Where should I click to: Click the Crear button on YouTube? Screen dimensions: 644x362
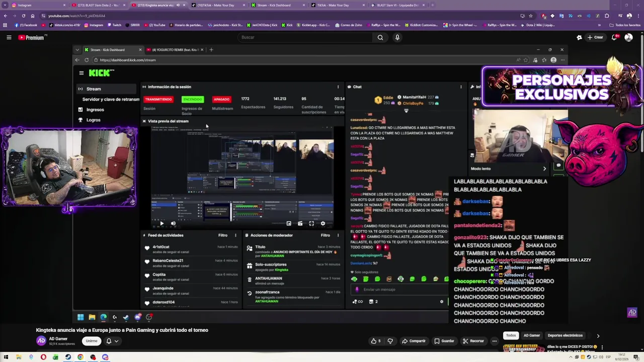pyautogui.click(x=595, y=37)
